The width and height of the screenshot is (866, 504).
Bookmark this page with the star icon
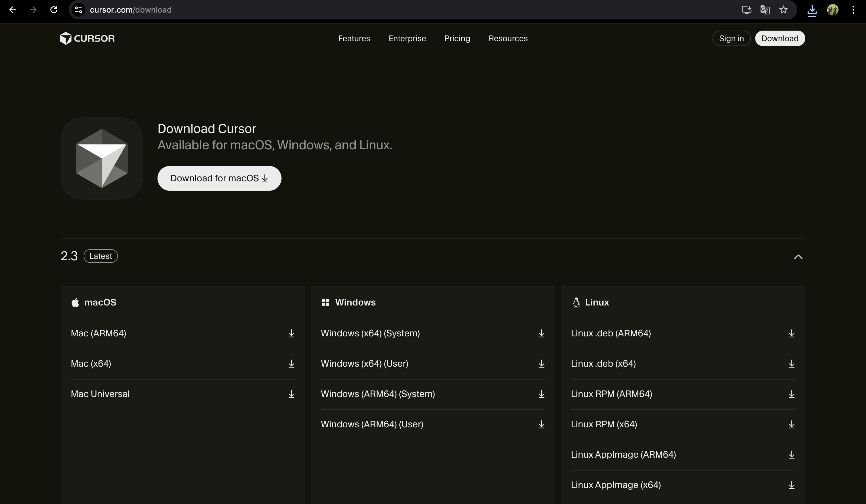click(x=783, y=10)
